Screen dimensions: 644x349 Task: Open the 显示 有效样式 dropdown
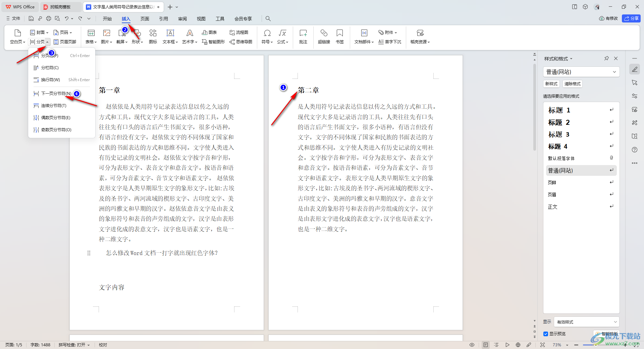click(x=587, y=322)
